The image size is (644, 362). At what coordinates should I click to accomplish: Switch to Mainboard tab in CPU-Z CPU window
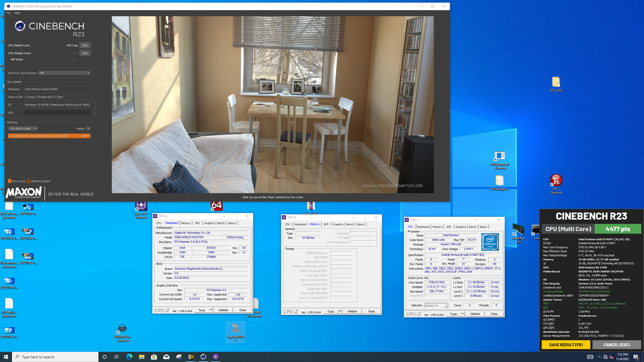point(423,227)
